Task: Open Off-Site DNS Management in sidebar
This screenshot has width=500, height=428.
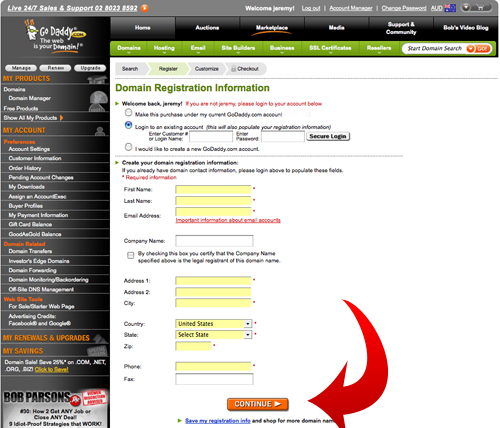Action: pos(41,289)
